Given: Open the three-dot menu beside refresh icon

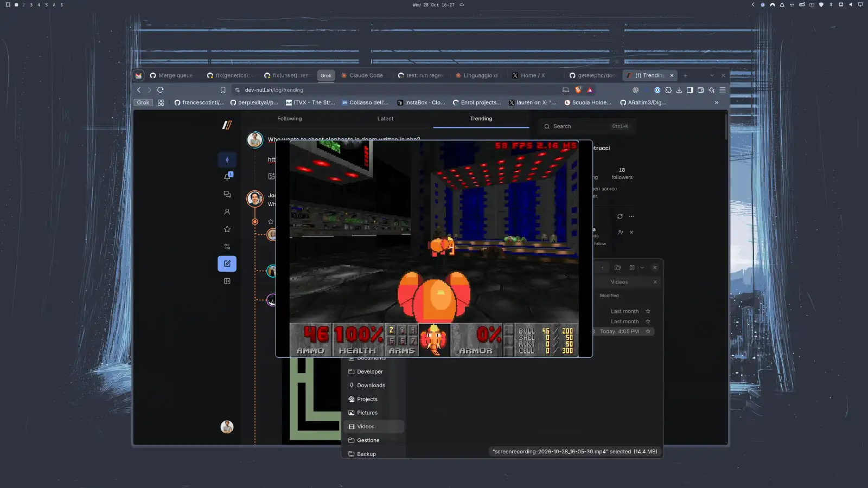Looking at the screenshot, I should [631, 216].
